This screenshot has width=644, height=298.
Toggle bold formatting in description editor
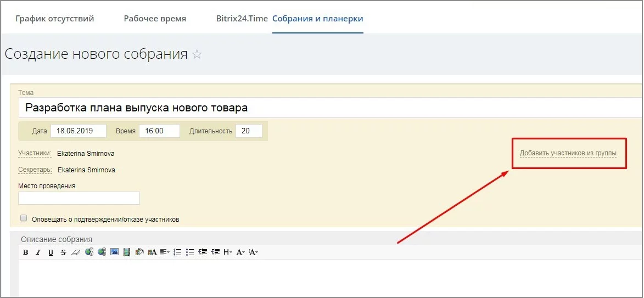[x=26, y=252]
